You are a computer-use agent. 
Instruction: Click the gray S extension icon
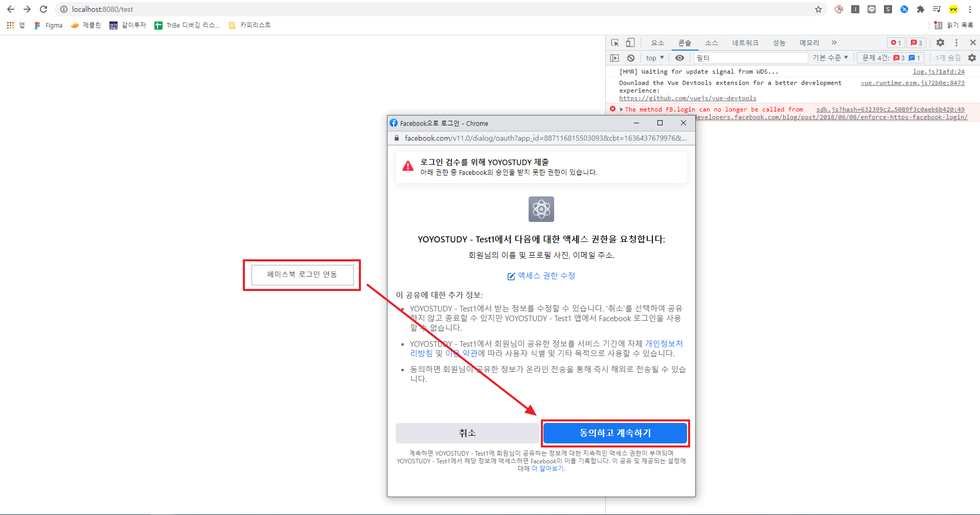coord(888,9)
